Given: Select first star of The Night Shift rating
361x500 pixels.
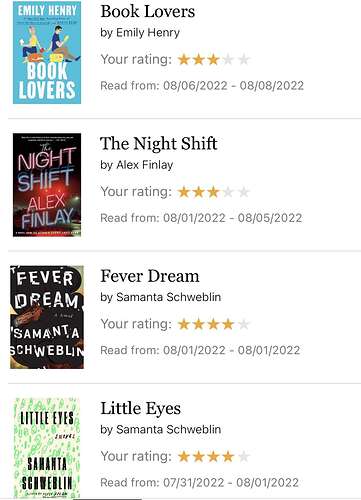Looking at the screenshot, I should 184,192.
